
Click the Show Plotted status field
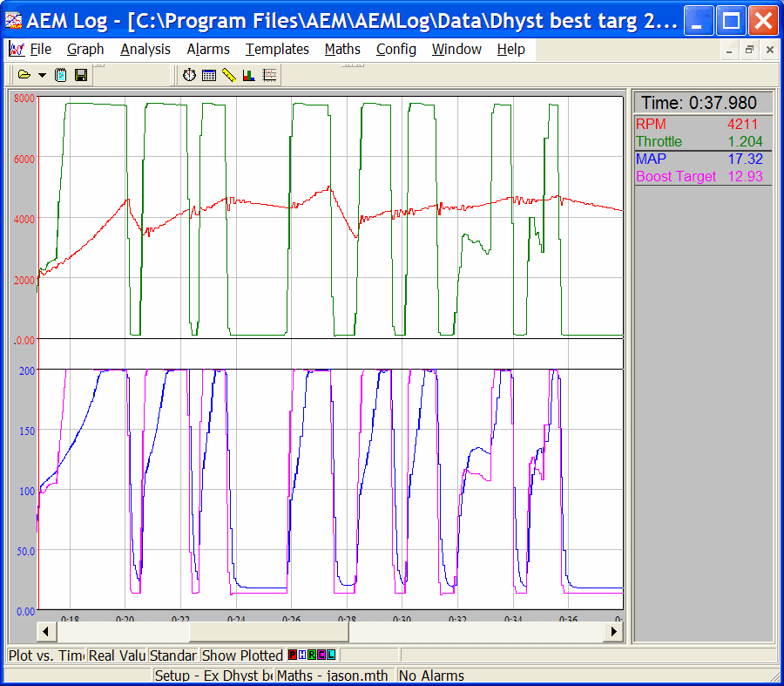242,655
